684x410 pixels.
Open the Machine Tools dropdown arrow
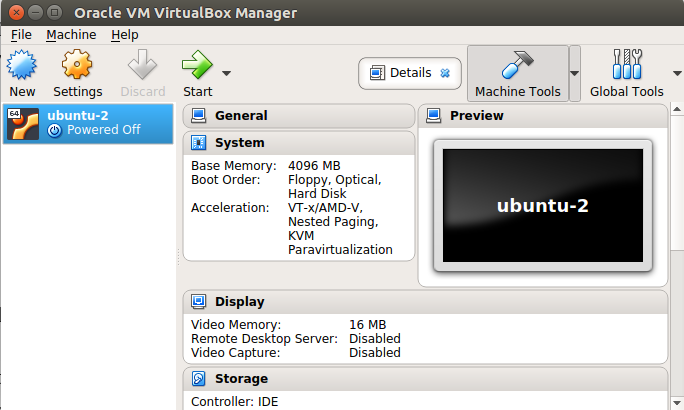click(575, 73)
